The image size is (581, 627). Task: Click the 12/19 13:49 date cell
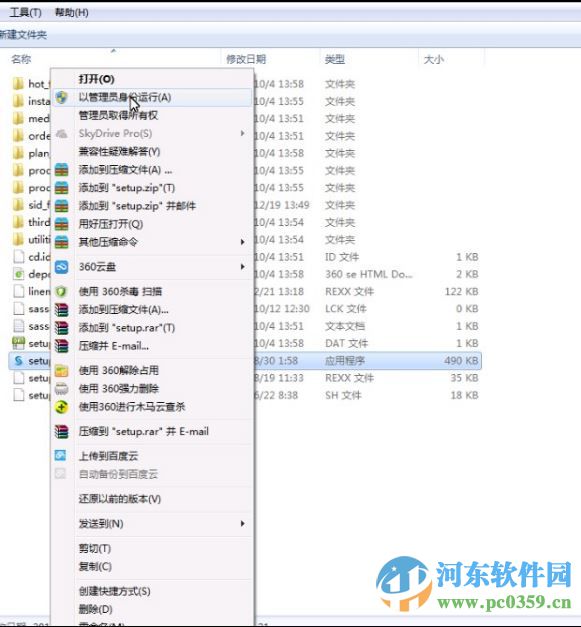[282, 205]
